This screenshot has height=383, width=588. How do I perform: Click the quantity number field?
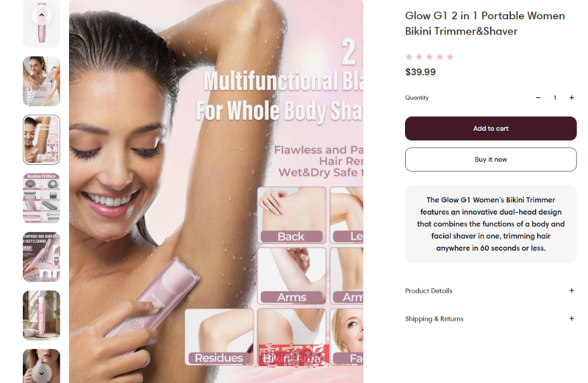pyautogui.click(x=555, y=98)
